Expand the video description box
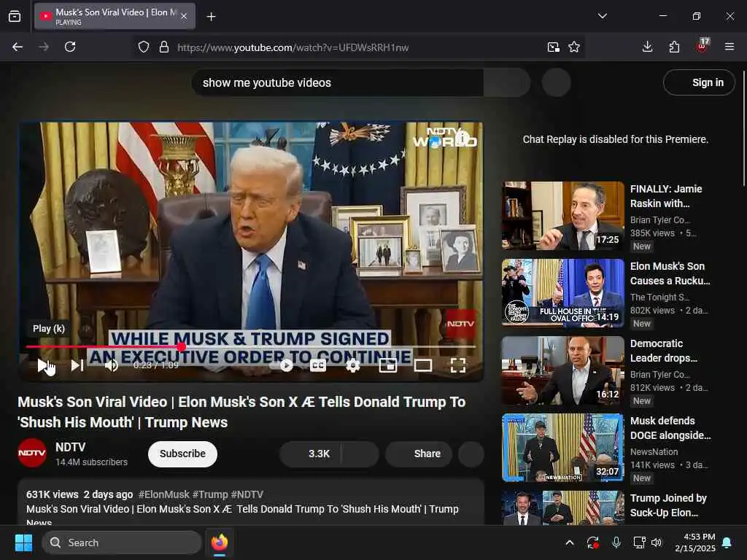The width and height of the screenshot is (747, 560). (251, 503)
